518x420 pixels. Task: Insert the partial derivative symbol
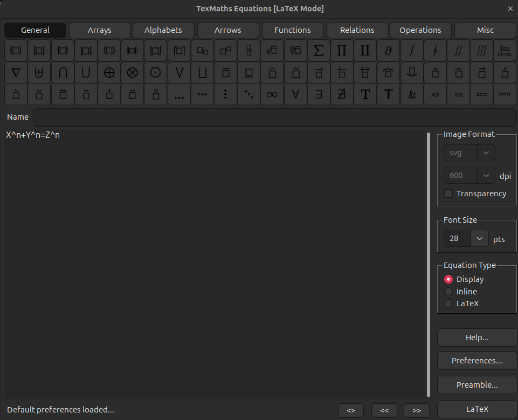click(x=388, y=51)
